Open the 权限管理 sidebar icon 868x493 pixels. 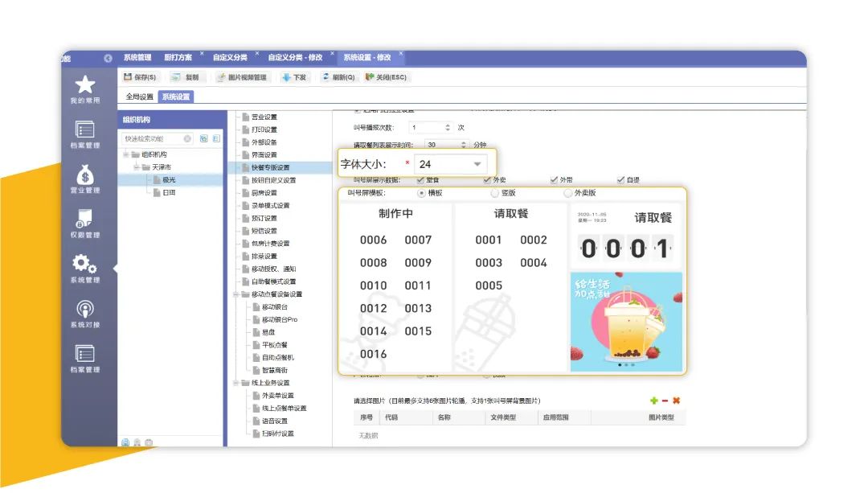[84, 219]
